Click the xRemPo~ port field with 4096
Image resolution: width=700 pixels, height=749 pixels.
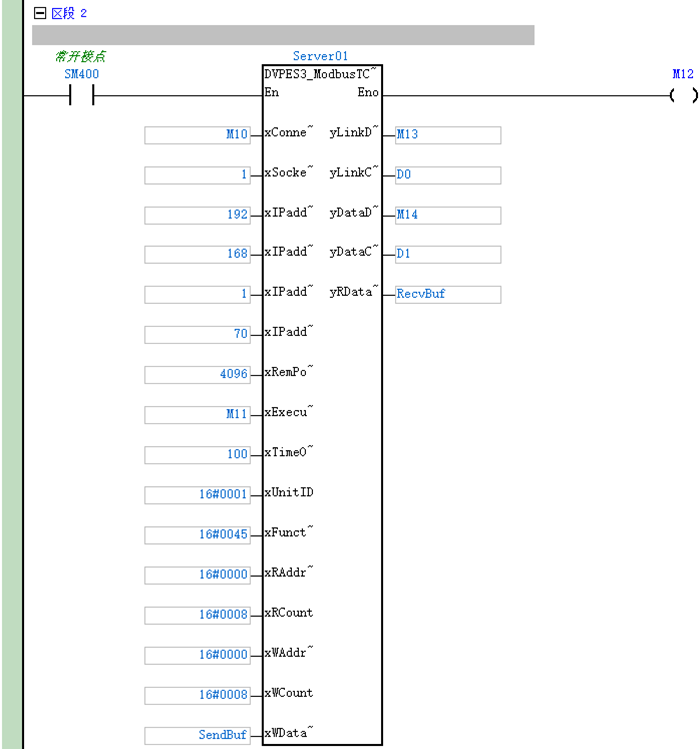tap(197, 375)
